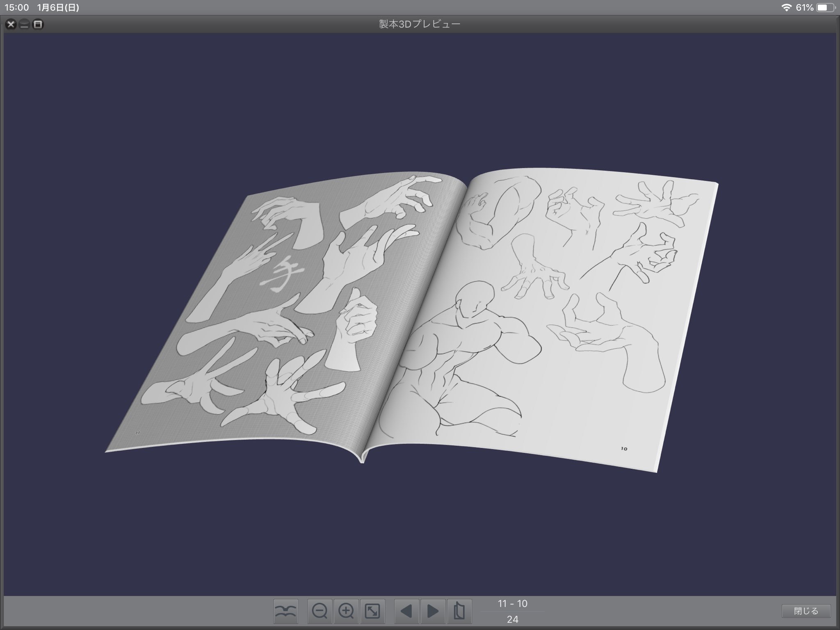Open the Wi-Fi status indicator

click(x=786, y=7)
